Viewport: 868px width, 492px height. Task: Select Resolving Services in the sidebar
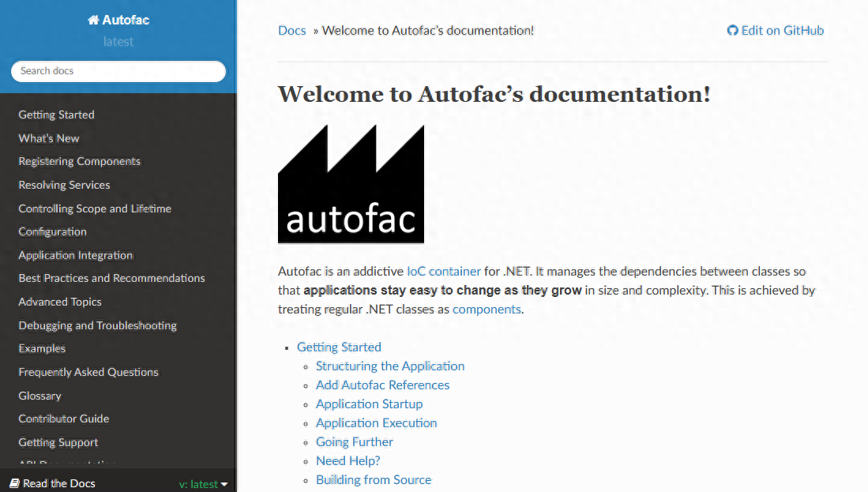(64, 185)
